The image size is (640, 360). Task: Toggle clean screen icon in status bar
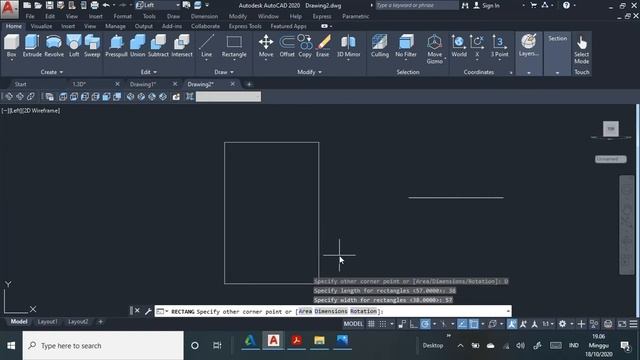tap(622, 324)
